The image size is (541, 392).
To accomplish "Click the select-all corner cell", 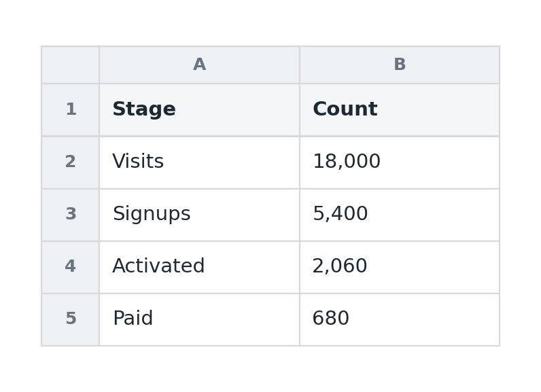I will (71, 65).
